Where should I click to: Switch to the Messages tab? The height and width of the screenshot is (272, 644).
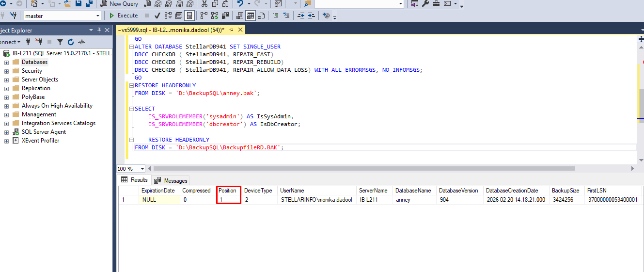click(x=171, y=180)
